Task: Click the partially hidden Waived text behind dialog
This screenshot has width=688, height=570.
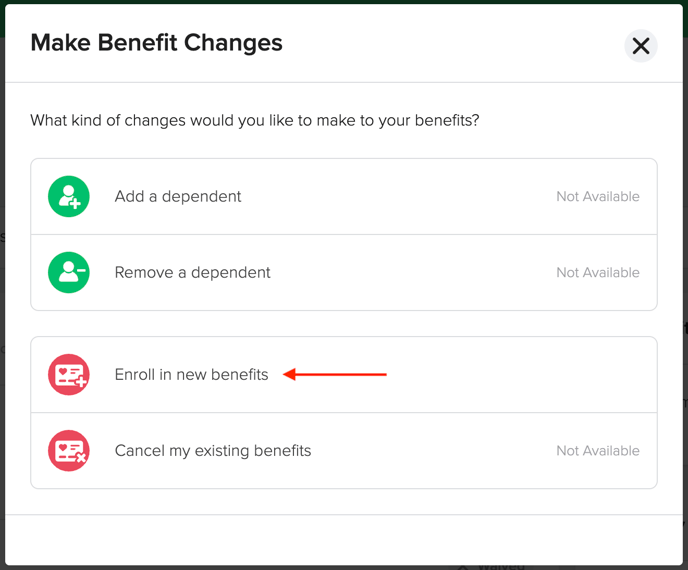Action: [x=500, y=567]
